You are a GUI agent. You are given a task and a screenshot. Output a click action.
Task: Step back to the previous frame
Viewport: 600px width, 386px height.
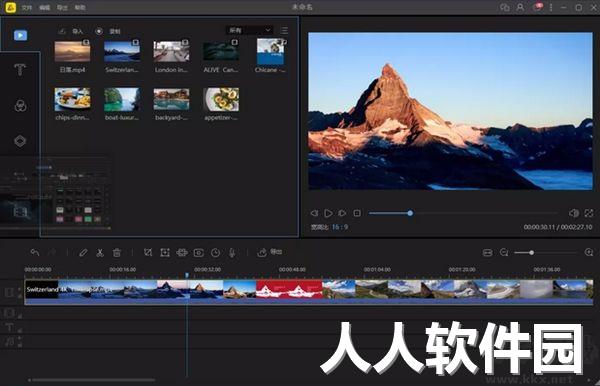click(x=314, y=213)
